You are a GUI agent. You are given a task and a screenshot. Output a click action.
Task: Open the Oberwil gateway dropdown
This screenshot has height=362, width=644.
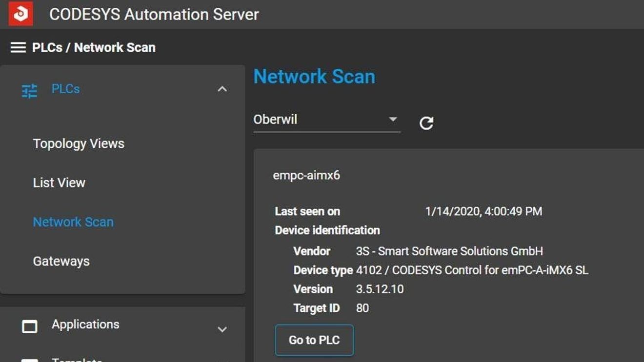point(326,120)
